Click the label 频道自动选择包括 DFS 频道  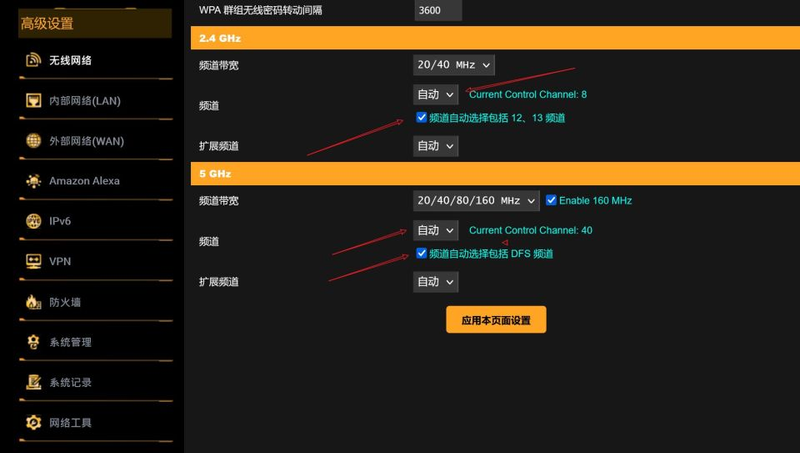point(491,254)
